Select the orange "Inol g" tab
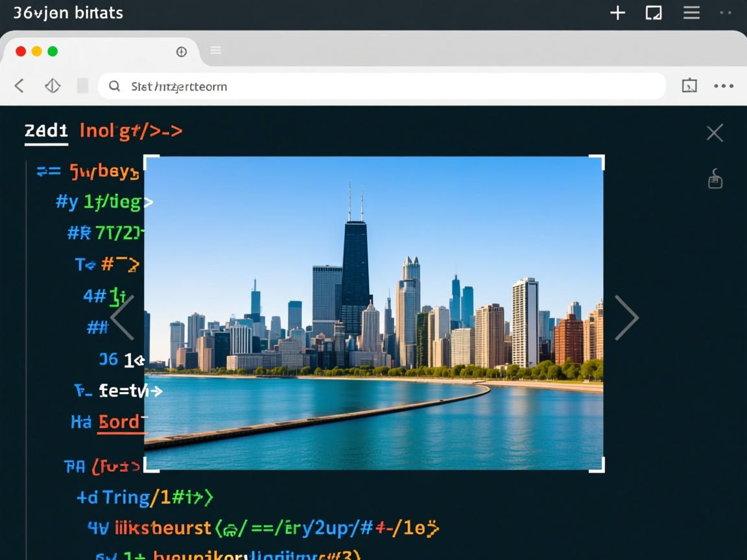The height and width of the screenshot is (560, 747). click(x=130, y=131)
